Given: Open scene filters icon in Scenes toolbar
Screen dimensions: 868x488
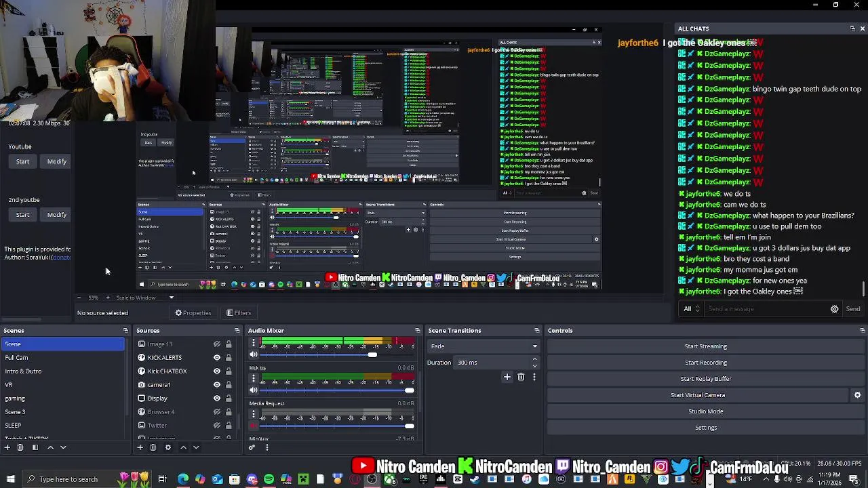Looking at the screenshot, I should 35,447.
